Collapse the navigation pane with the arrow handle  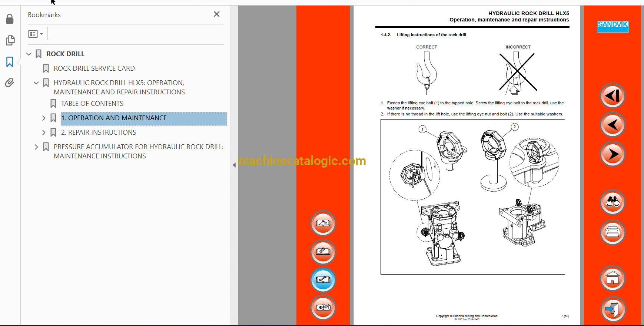click(x=234, y=165)
